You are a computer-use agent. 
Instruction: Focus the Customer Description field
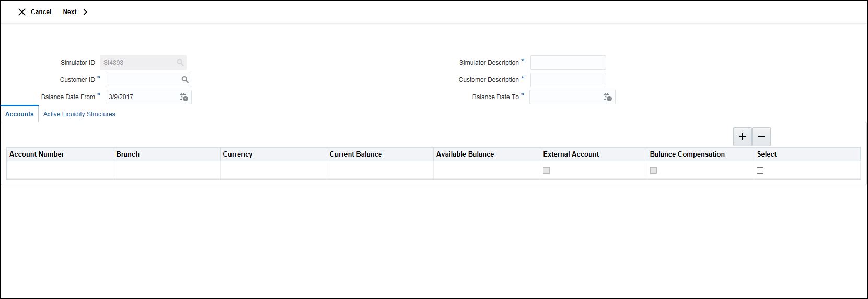coord(568,80)
